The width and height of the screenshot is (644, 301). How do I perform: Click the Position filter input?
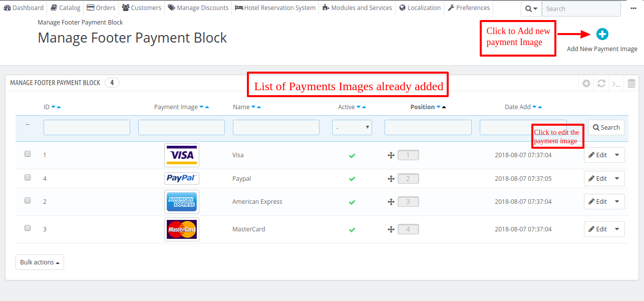(x=428, y=128)
